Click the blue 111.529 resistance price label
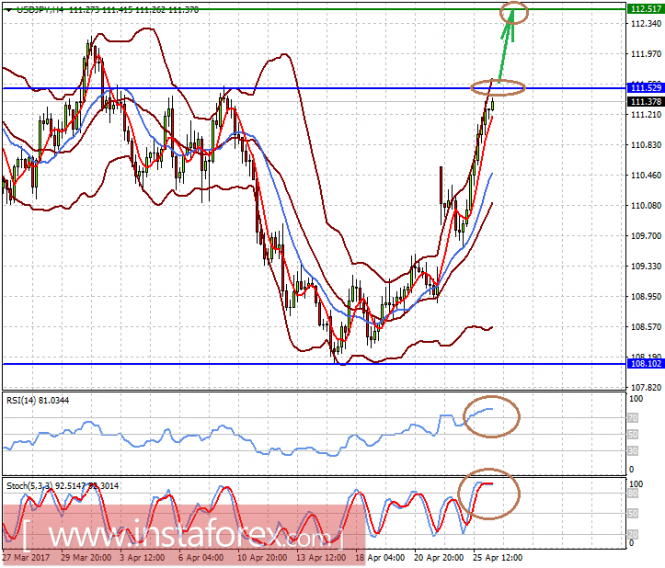Screen dimensions: 665x568 tap(645, 88)
